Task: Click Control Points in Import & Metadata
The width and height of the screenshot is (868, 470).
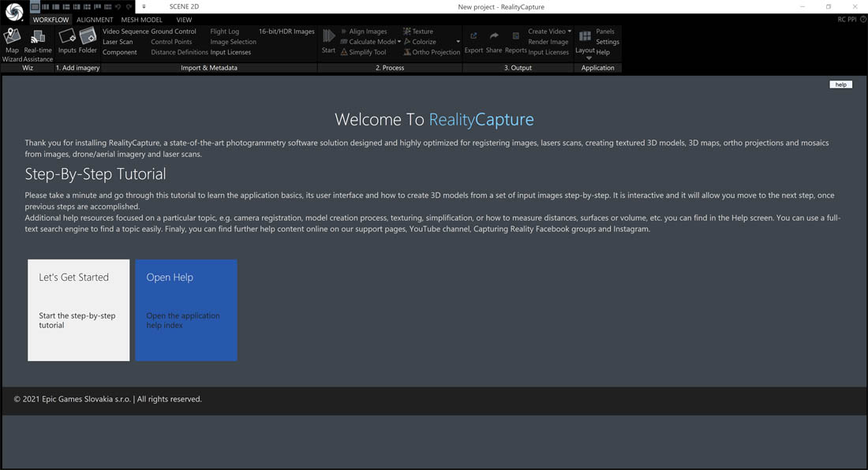Action: [x=171, y=42]
